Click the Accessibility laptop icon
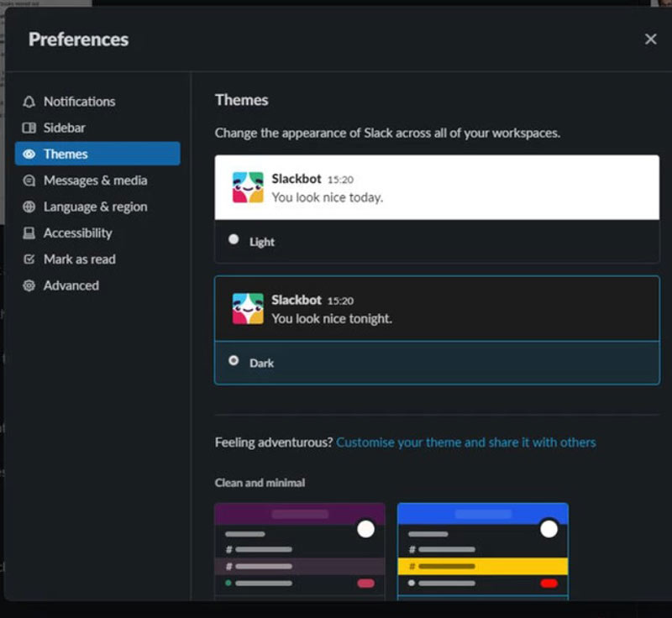The height and width of the screenshot is (618, 672). [x=29, y=233]
